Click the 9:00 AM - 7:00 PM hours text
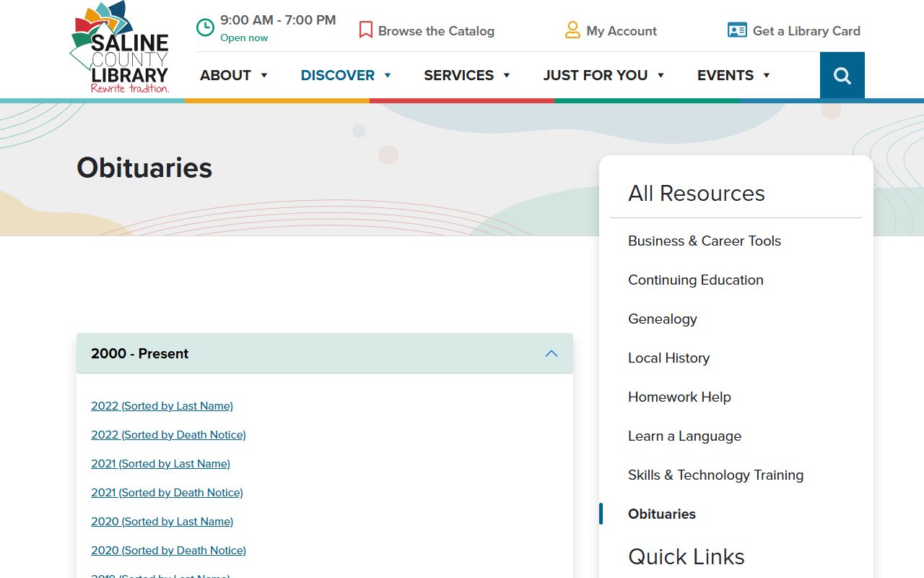 click(x=278, y=20)
